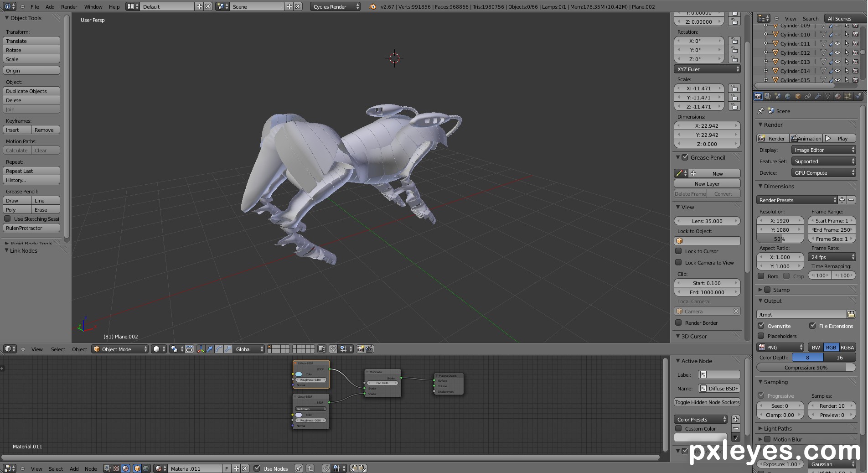Click the Output folder browse icon
This screenshot has height=473, width=868.
click(851, 314)
